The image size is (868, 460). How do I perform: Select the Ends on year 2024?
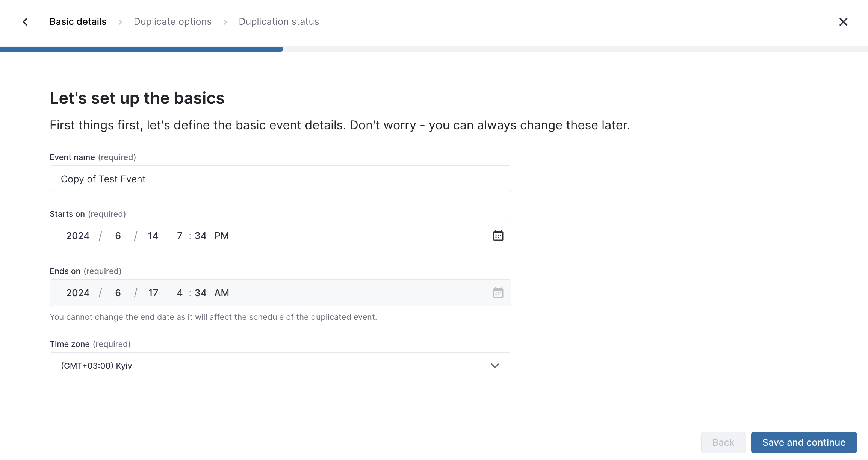click(x=78, y=293)
